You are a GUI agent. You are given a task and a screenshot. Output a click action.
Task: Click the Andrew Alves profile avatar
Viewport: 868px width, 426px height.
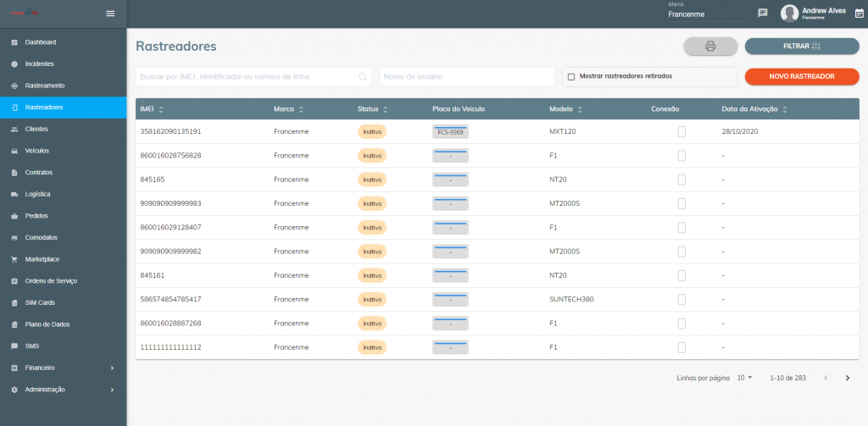[x=789, y=14]
